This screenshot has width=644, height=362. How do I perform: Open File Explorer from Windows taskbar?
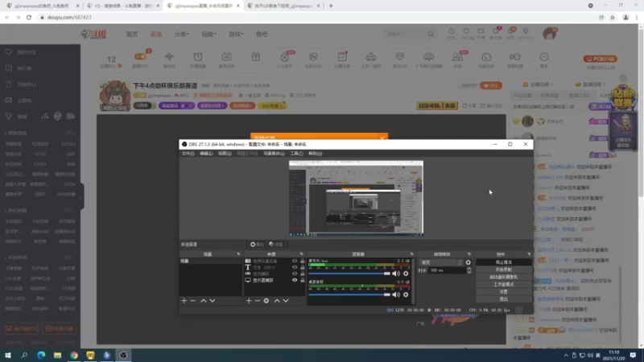point(57,355)
